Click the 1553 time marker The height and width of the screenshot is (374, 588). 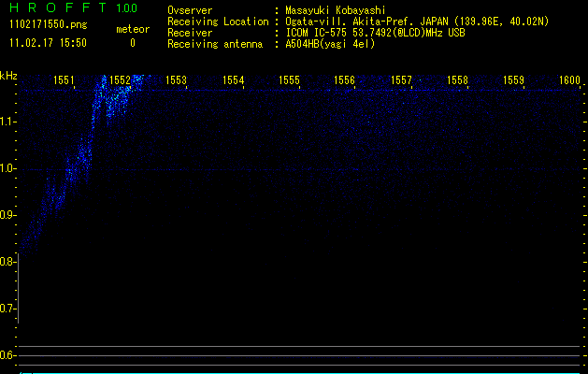[176, 79]
